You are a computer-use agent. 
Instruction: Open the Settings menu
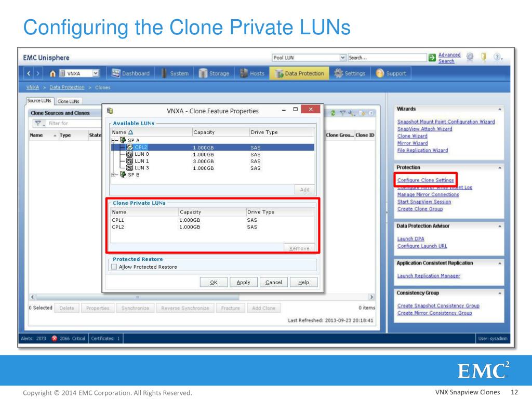[x=350, y=73]
